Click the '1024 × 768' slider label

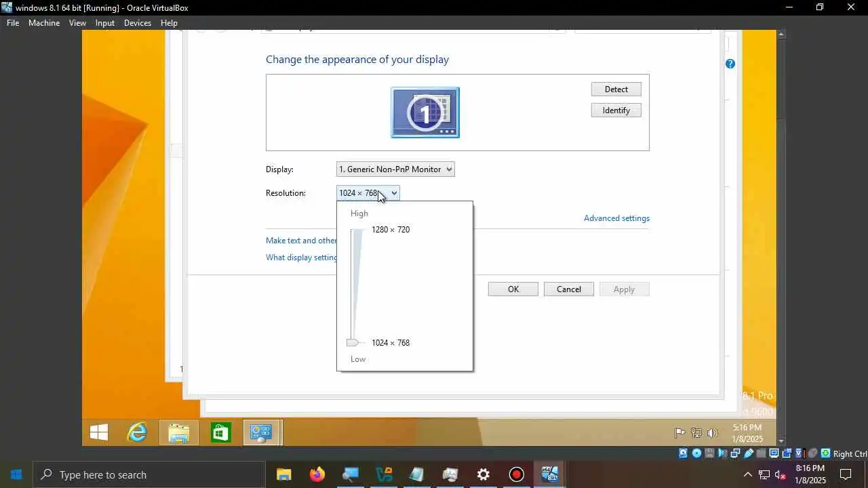pos(391,343)
